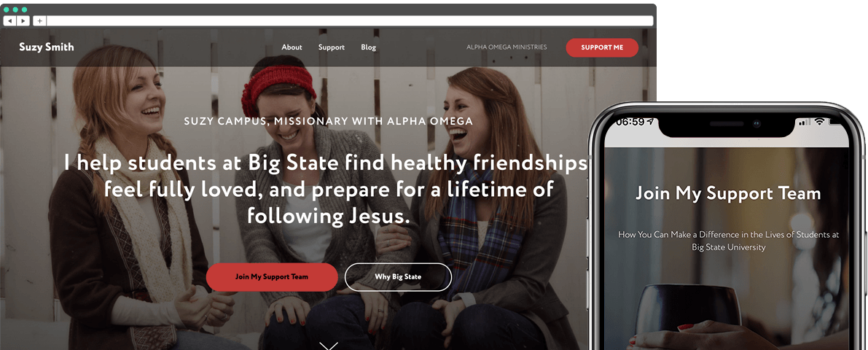Follow the ALPHA OMEGA MINISTRIES link

coord(507,47)
